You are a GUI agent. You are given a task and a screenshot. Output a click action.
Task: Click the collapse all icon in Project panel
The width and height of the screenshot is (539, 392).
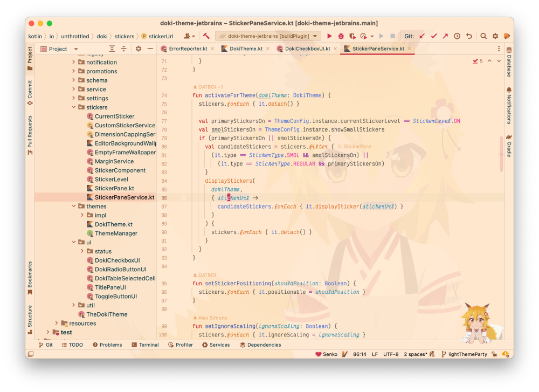tap(124, 49)
